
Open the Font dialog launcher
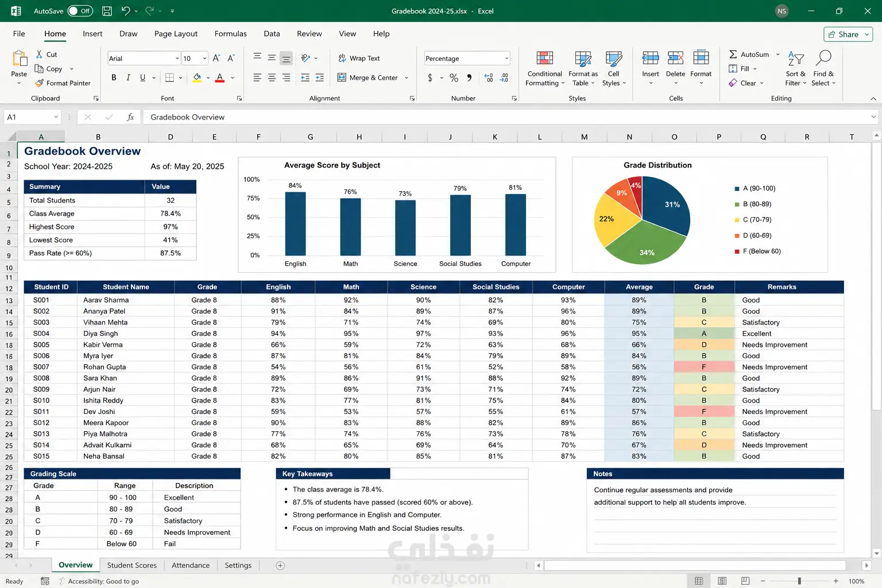[239, 99]
